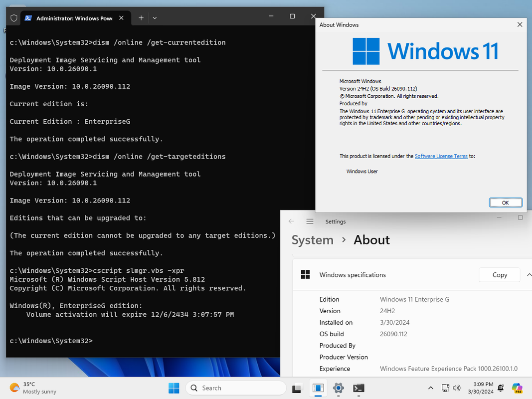Click the network icon in the system tray
This screenshot has width=532, height=399.
(445, 388)
